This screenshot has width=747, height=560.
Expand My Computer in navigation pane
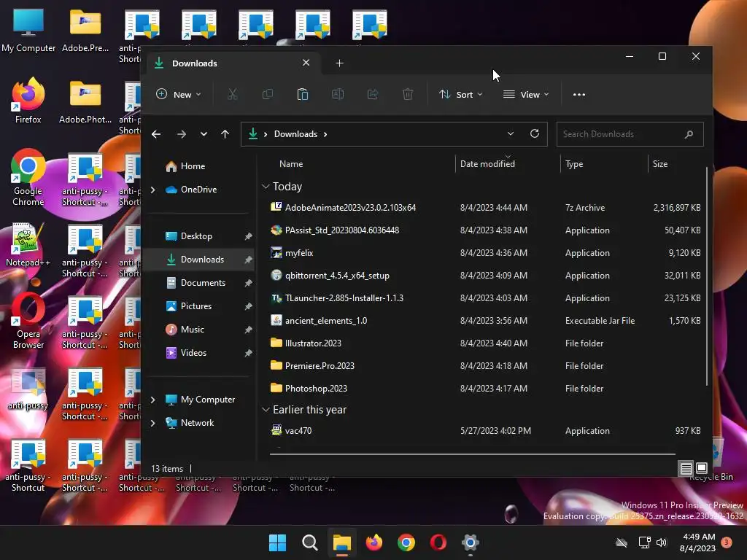pos(152,400)
